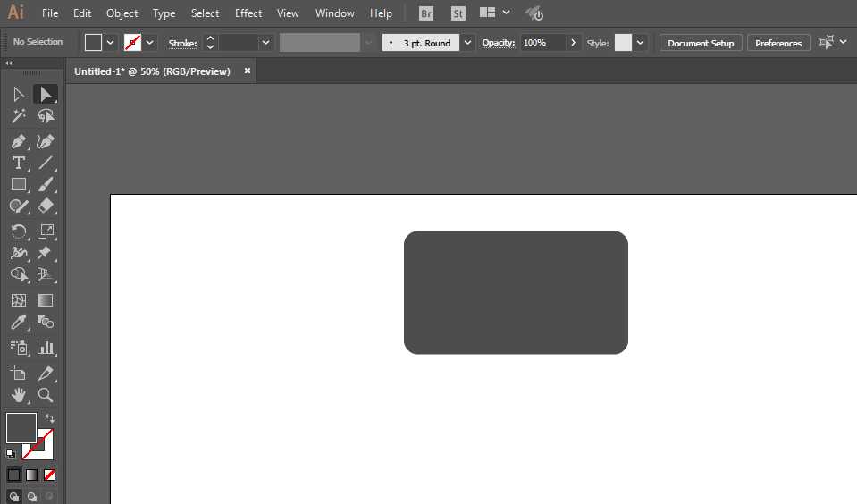Pick the Eyedropper tool
The image size is (857, 504).
tap(19, 323)
